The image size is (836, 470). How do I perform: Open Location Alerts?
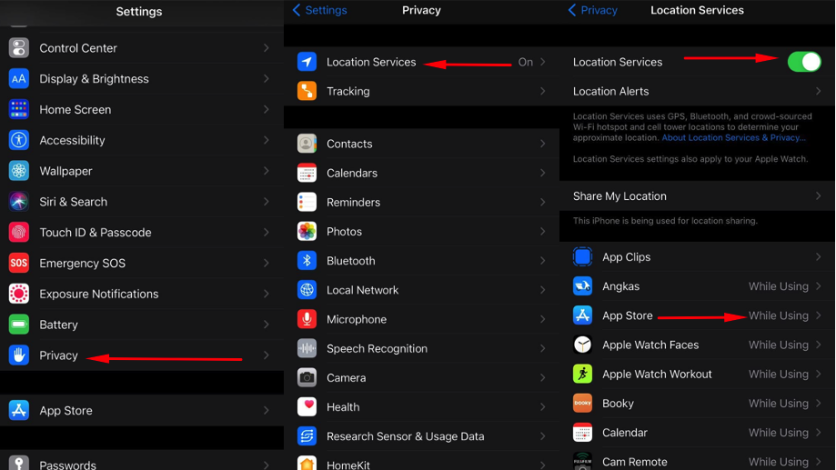[x=697, y=91]
